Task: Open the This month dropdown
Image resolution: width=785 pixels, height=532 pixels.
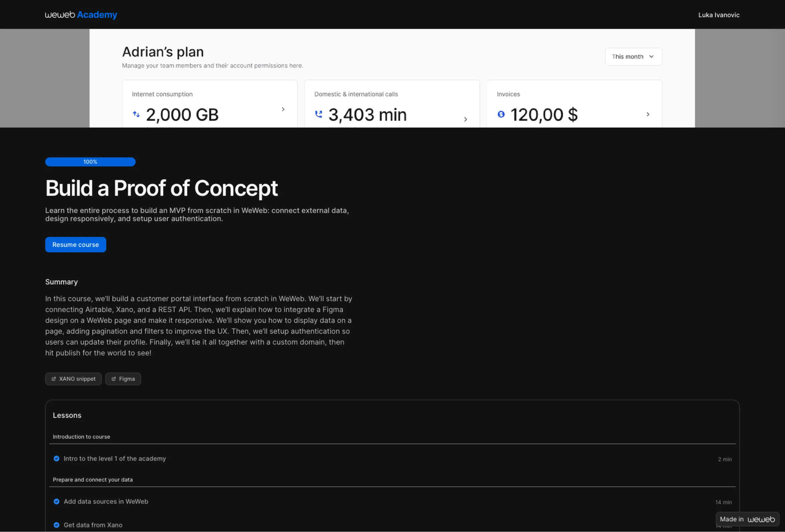Action: pos(633,57)
